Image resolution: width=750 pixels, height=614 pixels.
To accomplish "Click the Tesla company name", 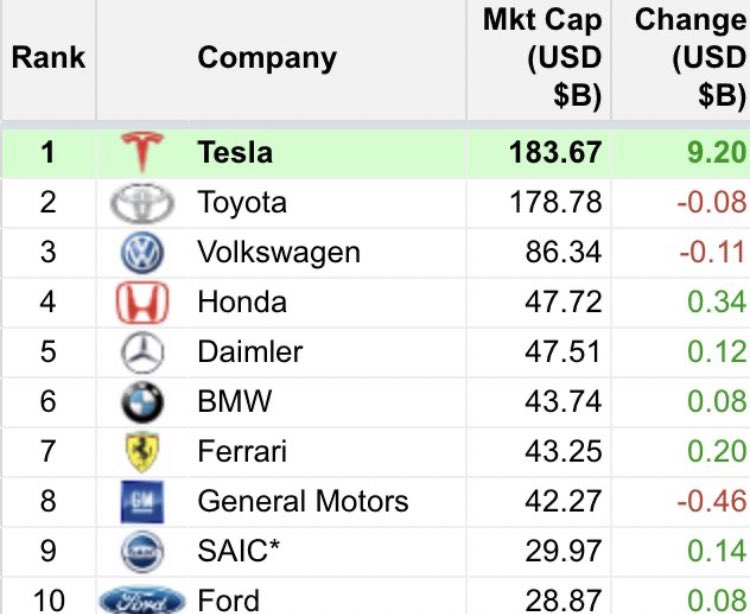I will click(x=235, y=153).
